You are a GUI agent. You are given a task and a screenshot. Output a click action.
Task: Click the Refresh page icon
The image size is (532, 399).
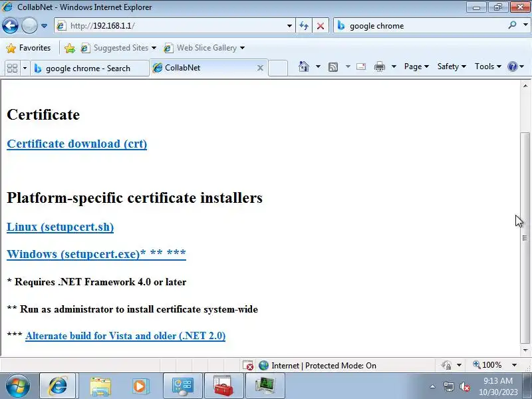[304, 26]
